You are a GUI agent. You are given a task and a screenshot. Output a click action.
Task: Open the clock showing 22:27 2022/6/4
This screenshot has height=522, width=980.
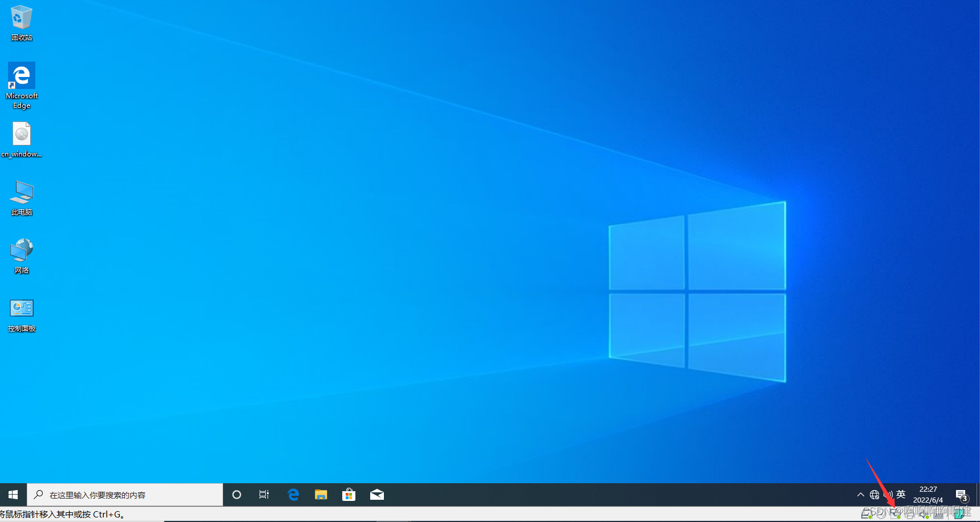pyautogui.click(x=928, y=495)
